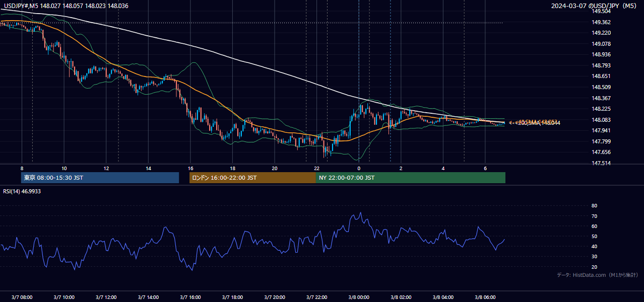644x302 pixels.
Task: Click the 147.514 price axis label
Action: click(601, 163)
